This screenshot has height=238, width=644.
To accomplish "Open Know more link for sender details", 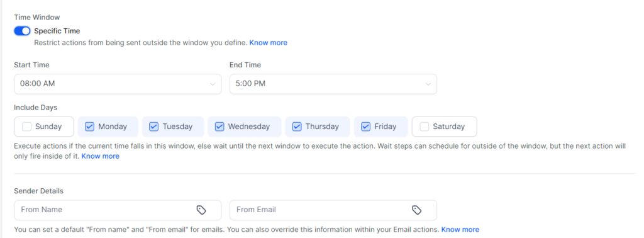I will pos(460,229).
